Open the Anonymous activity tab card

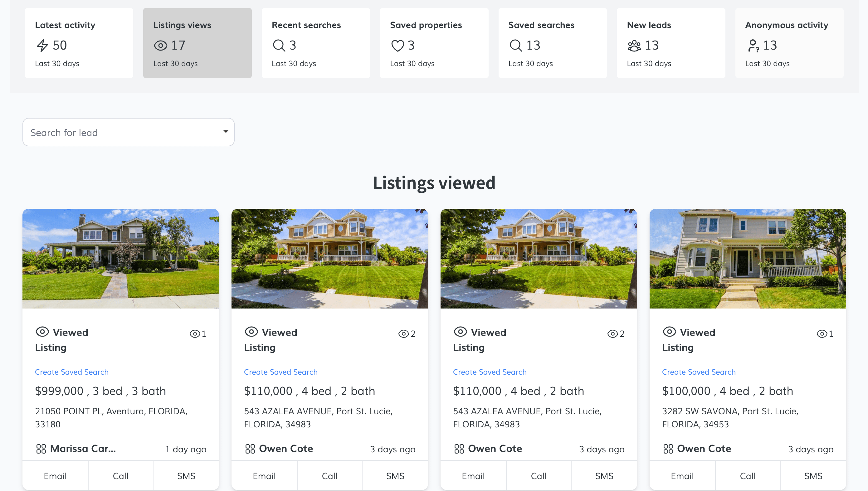[x=789, y=43]
